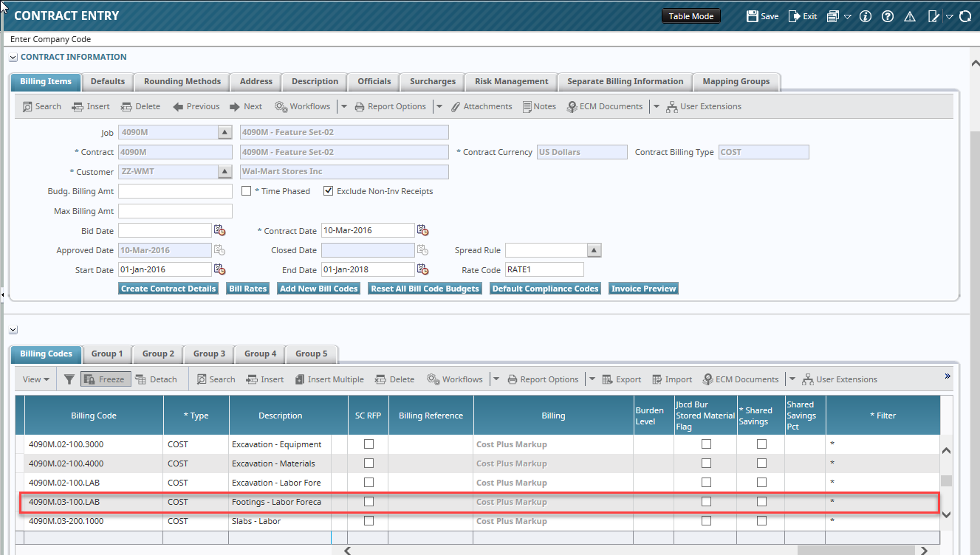Click the Invoice Preview button
This screenshot has width=980, height=555.
pyautogui.click(x=643, y=289)
